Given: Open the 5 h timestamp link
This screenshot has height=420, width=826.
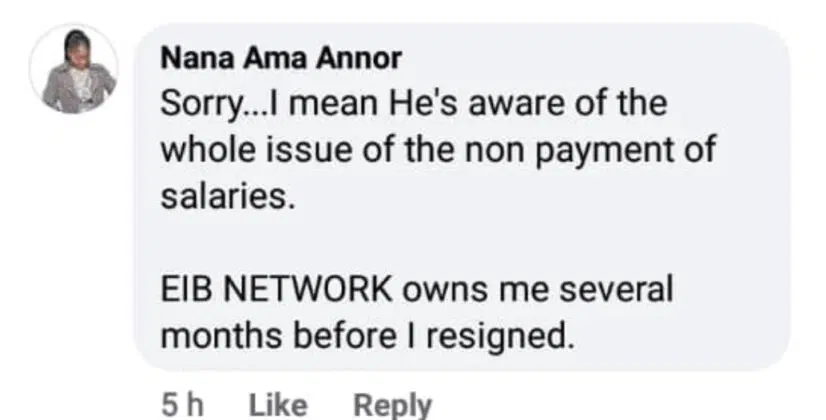Looking at the screenshot, I should (182, 404).
